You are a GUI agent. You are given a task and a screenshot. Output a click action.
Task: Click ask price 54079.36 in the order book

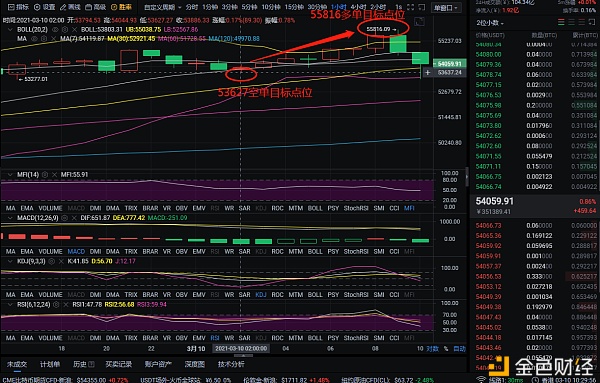(x=488, y=65)
